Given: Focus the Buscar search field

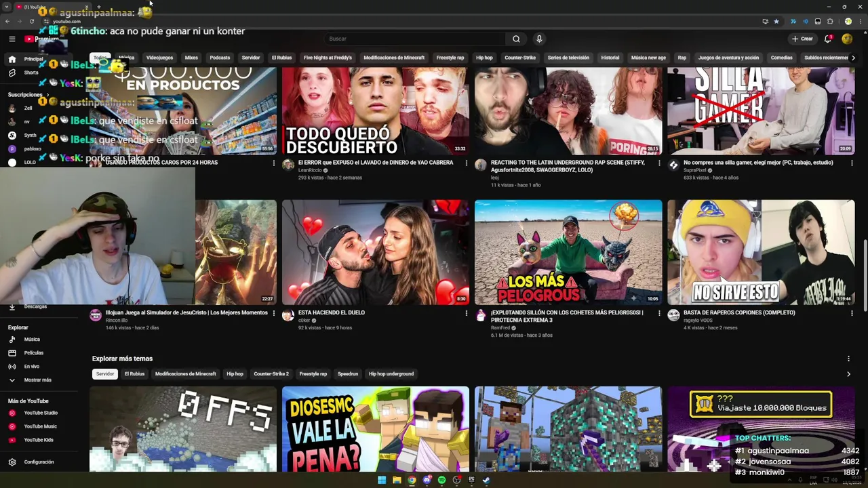Looking at the screenshot, I should [x=415, y=39].
